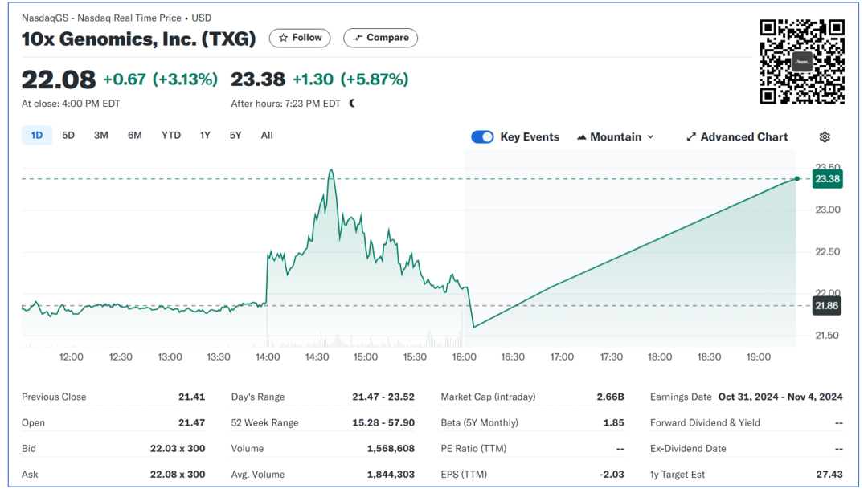Screen dimensions: 868x493
Task: Click Avg. Volume value 1,844,303
Action: coord(391,475)
